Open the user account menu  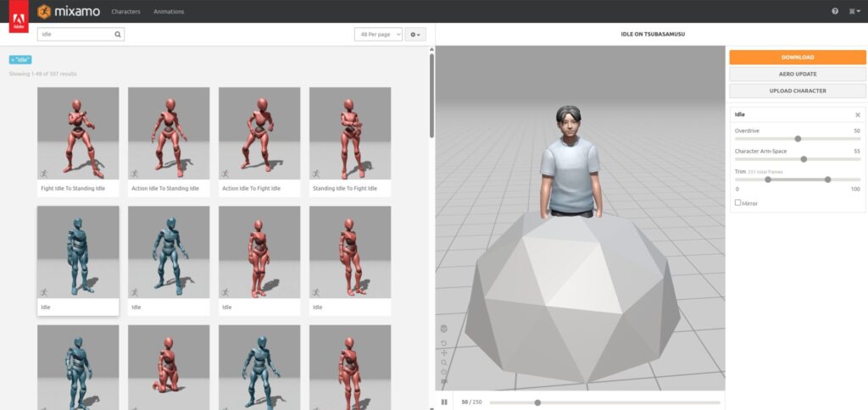(854, 12)
